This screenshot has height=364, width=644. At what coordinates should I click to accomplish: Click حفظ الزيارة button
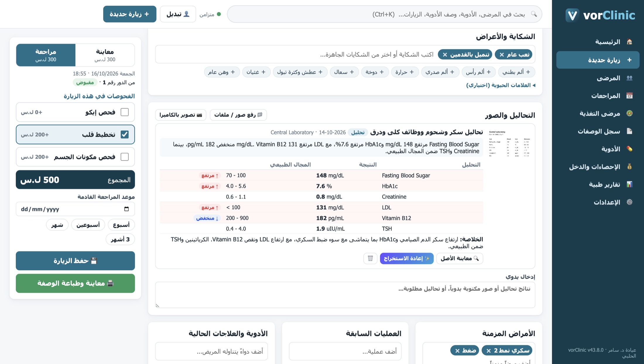pos(75,261)
